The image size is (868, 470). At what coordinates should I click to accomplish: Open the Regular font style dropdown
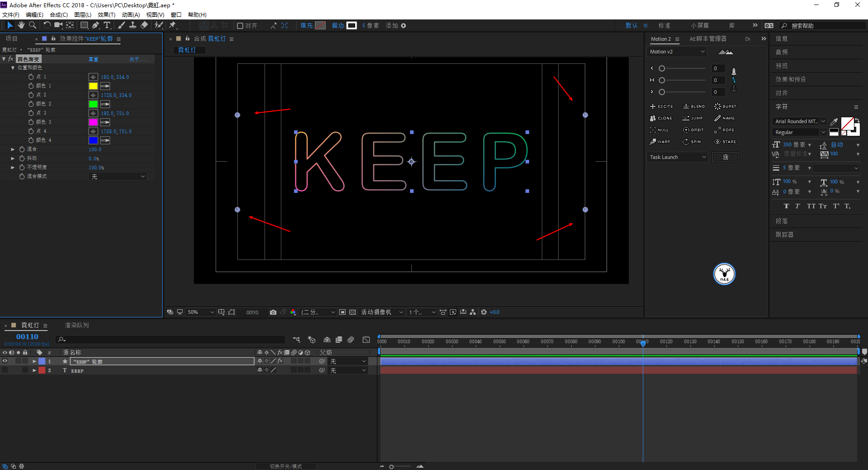coord(799,132)
